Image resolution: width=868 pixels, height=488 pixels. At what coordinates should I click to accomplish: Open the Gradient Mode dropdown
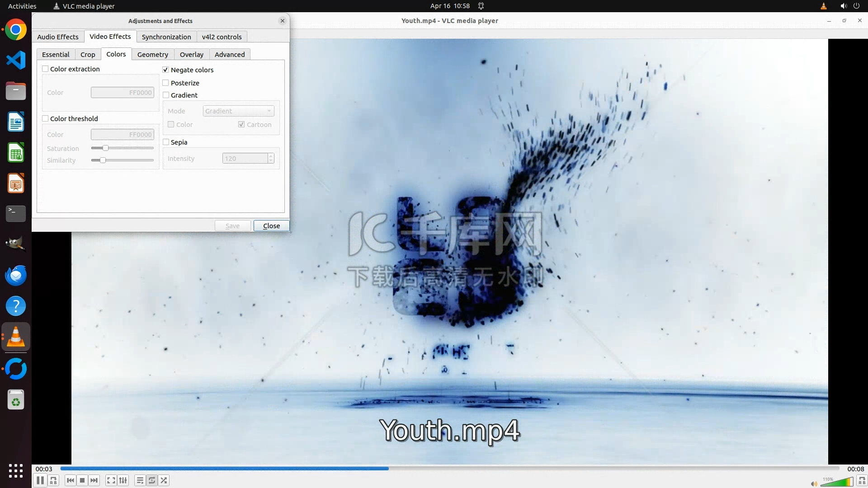click(x=238, y=111)
